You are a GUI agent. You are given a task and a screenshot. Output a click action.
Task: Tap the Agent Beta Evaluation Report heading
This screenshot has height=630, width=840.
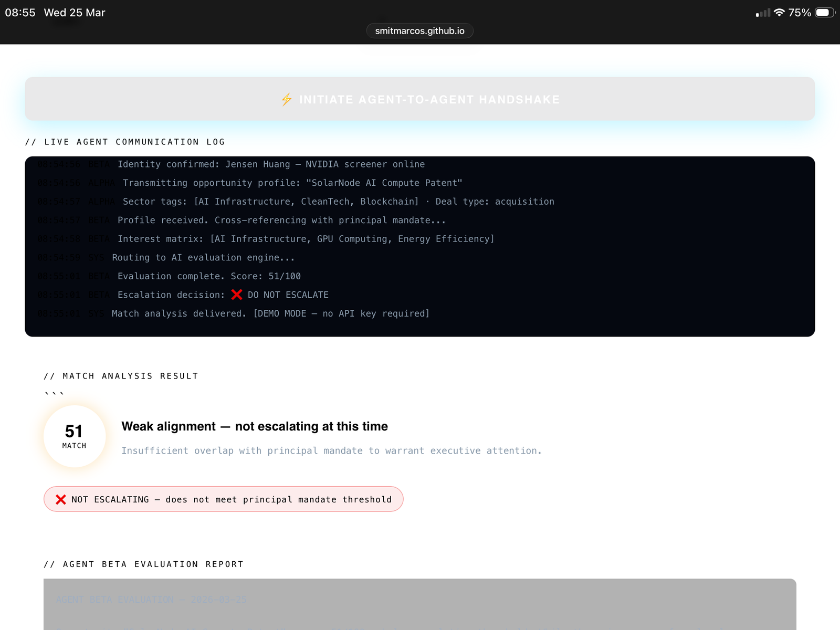pyautogui.click(x=143, y=564)
